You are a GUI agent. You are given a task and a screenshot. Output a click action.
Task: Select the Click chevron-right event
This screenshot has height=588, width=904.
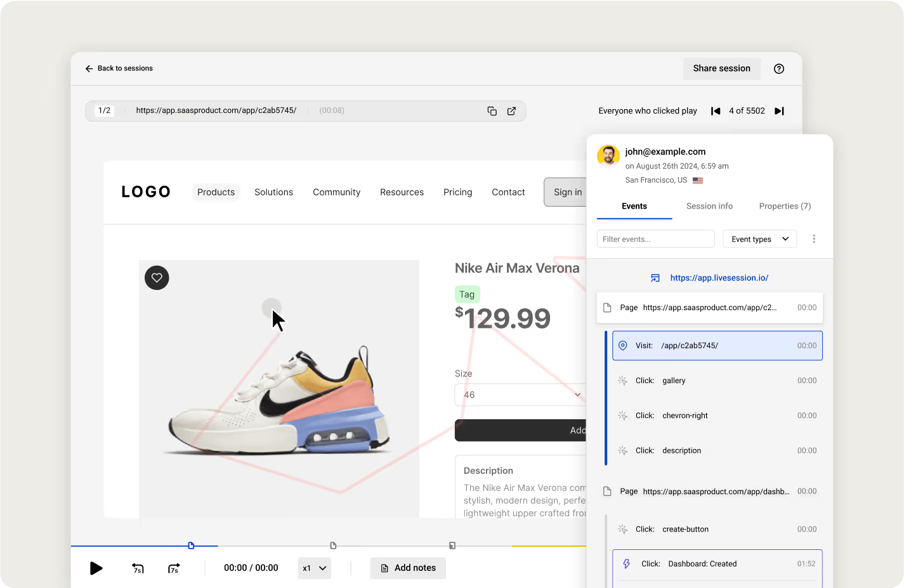pyautogui.click(x=717, y=415)
